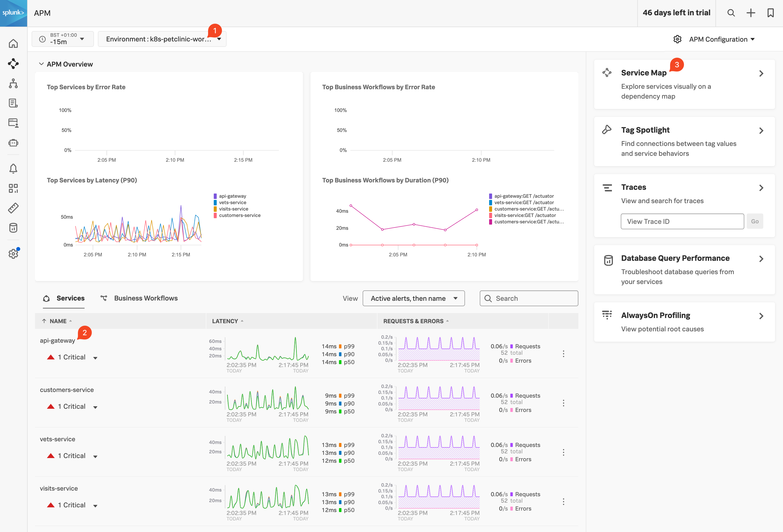Open the Environment k8s-petclinic dropdown

[162, 39]
